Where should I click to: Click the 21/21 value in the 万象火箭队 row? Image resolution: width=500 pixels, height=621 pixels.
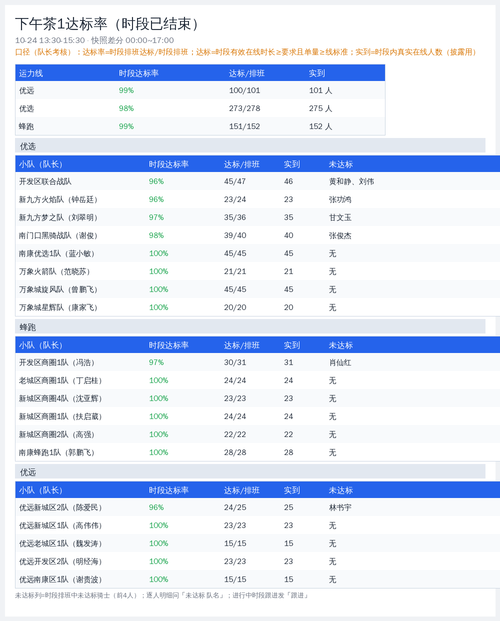click(235, 271)
